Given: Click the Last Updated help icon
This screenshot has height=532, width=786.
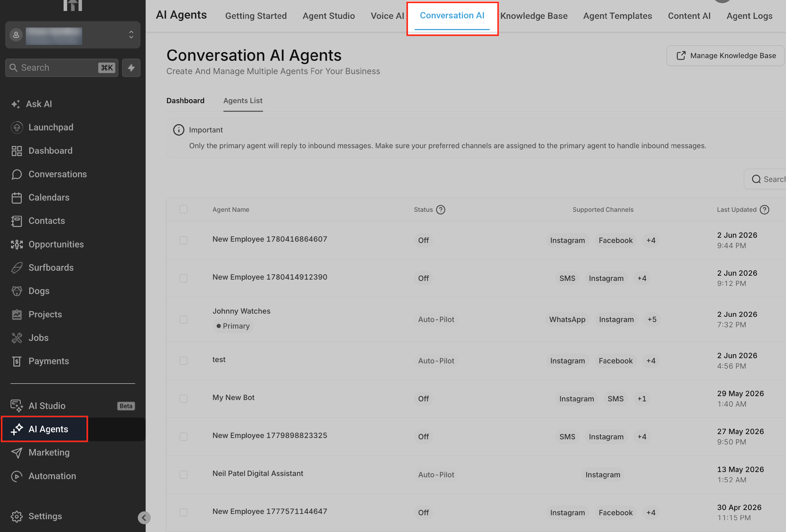Looking at the screenshot, I should (x=764, y=209).
